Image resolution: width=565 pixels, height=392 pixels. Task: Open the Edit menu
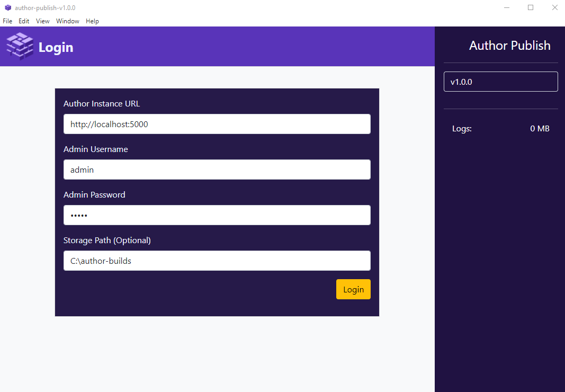pyautogui.click(x=24, y=21)
